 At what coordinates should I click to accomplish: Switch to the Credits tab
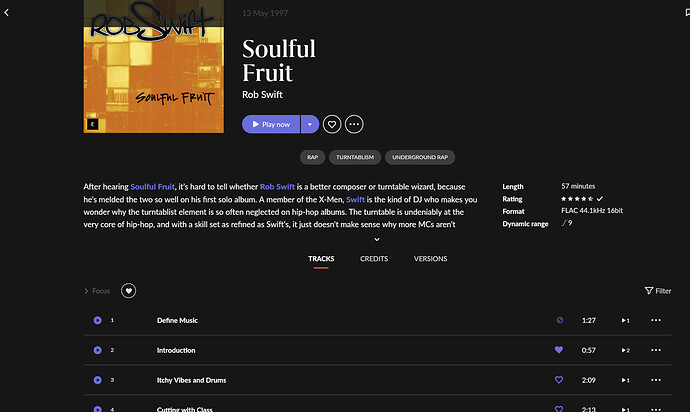(374, 259)
